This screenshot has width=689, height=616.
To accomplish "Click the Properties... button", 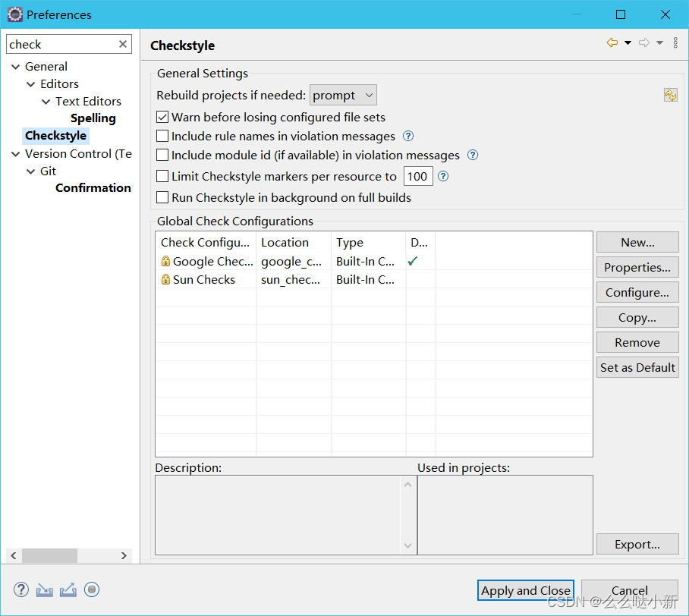I will (x=637, y=267).
